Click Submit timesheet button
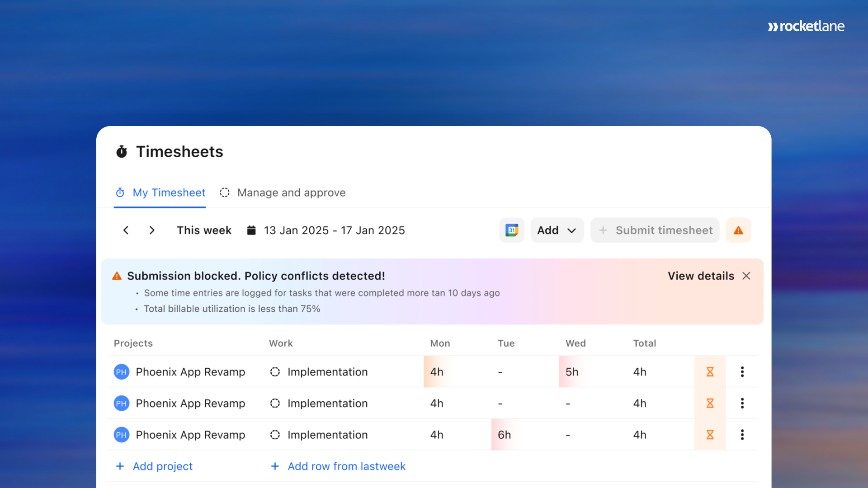The width and height of the screenshot is (868, 488). (655, 230)
